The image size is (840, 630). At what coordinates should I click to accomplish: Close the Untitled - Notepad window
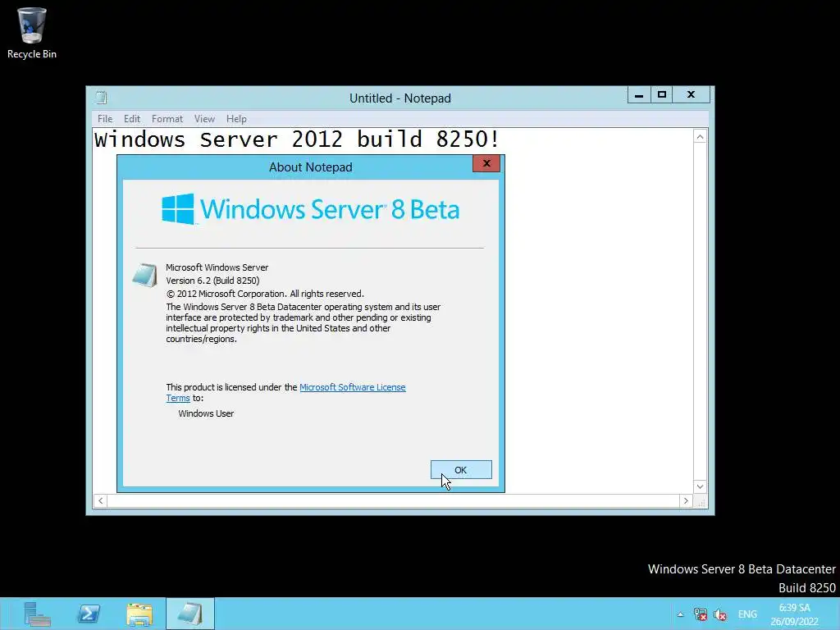(691, 95)
